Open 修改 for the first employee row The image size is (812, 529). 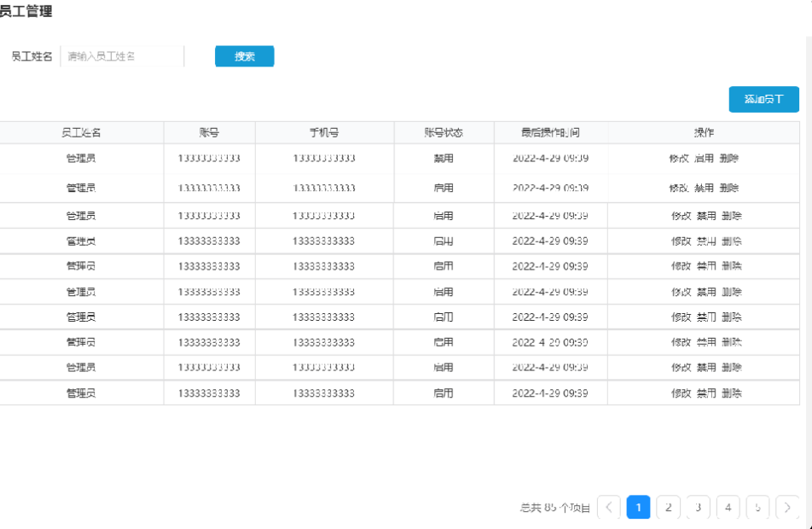(680, 158)
